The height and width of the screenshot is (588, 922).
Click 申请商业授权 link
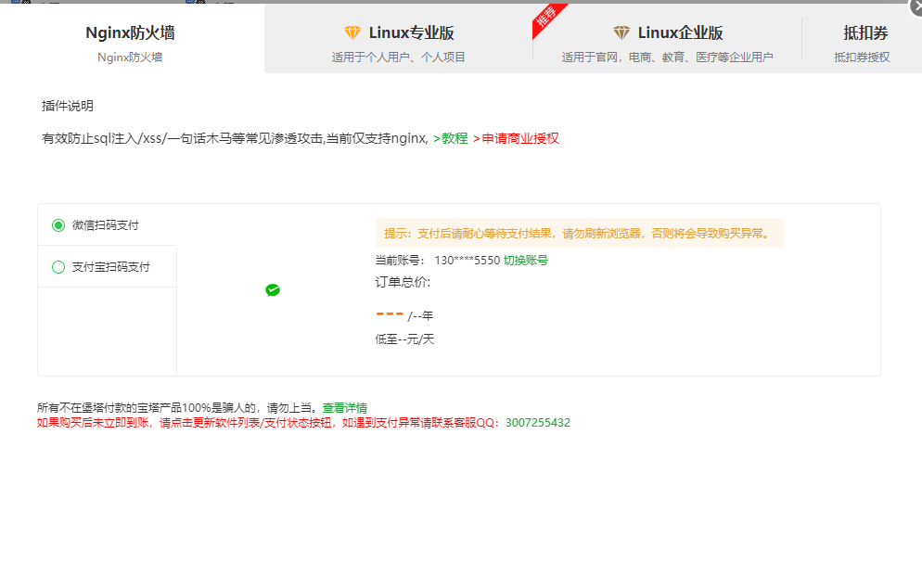[516, 138]
